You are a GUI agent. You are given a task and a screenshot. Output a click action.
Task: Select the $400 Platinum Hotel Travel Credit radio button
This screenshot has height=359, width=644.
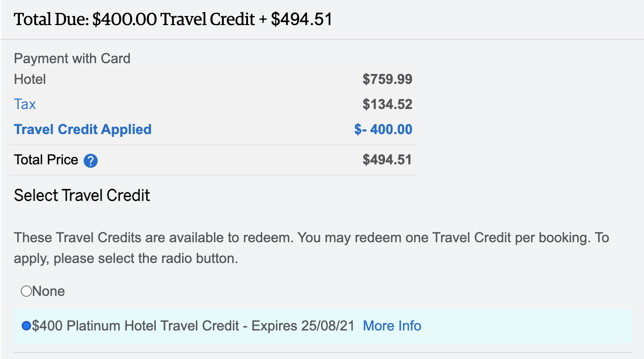[x=26, y=326]
